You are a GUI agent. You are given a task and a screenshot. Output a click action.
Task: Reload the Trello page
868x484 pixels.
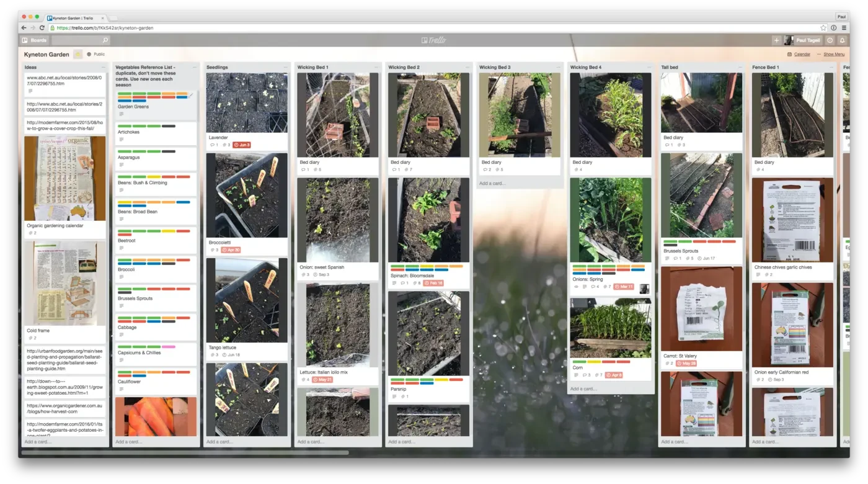pos(42,28)
